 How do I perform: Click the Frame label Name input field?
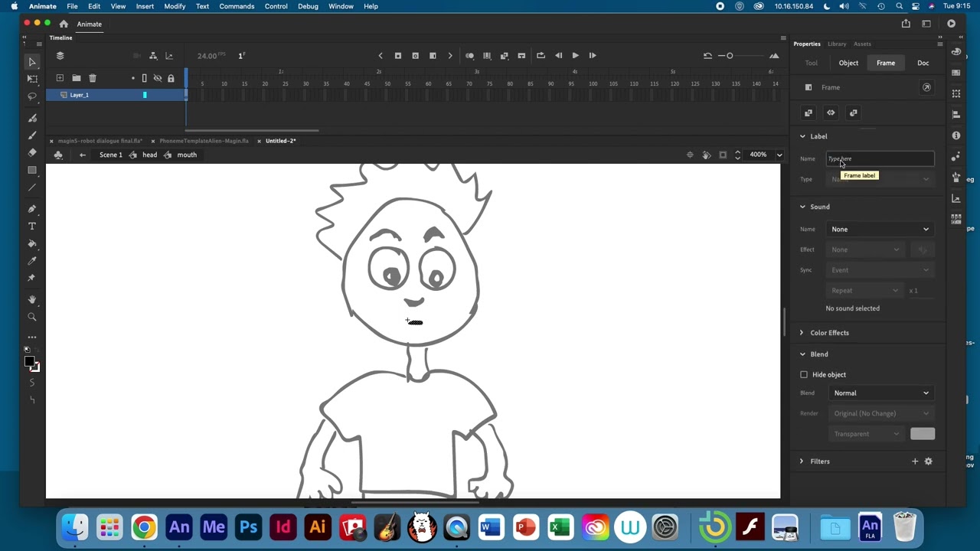click(880, 158)
